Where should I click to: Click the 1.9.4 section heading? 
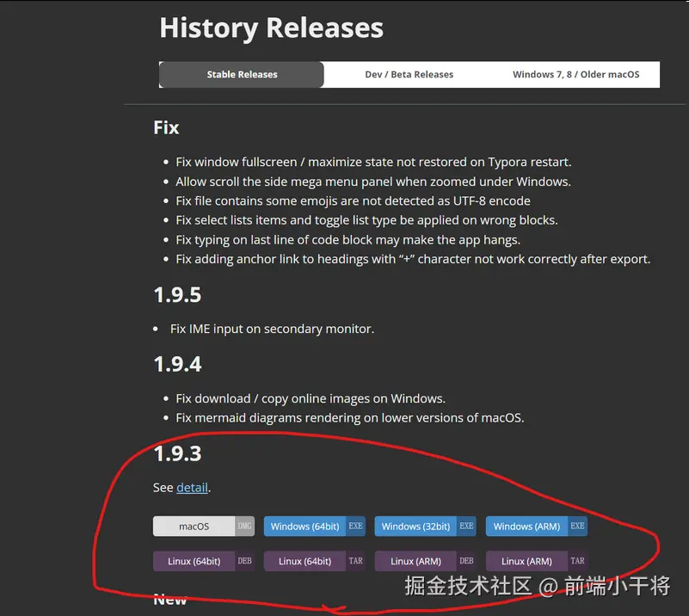coord(177,364)
